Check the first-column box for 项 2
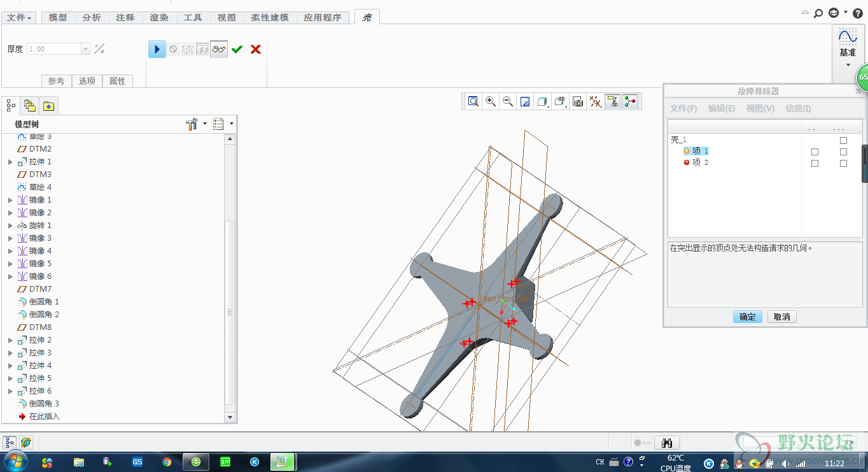Viewport: 868px width, 472px height. click(x=815, y=164)
